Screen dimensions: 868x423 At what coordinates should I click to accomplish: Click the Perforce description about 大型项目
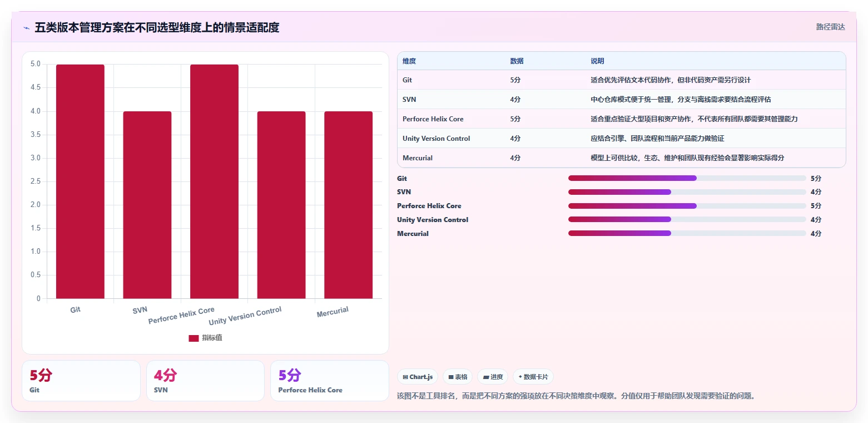tap(694, 119)
